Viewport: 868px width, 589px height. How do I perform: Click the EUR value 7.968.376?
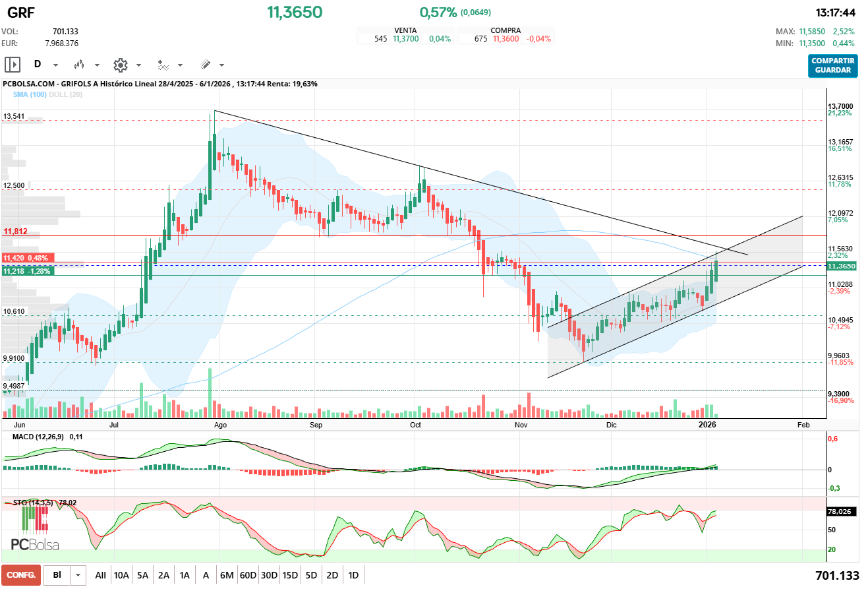(62, 44)
